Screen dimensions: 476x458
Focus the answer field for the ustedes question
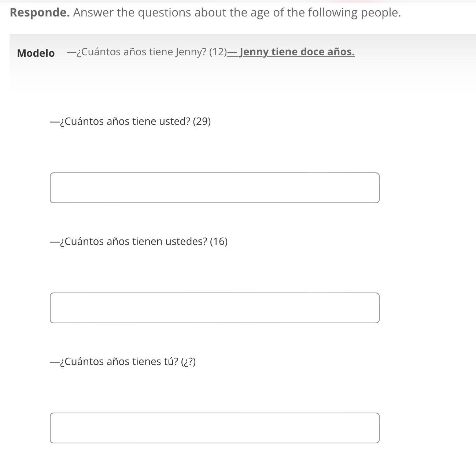coord(214,308)
